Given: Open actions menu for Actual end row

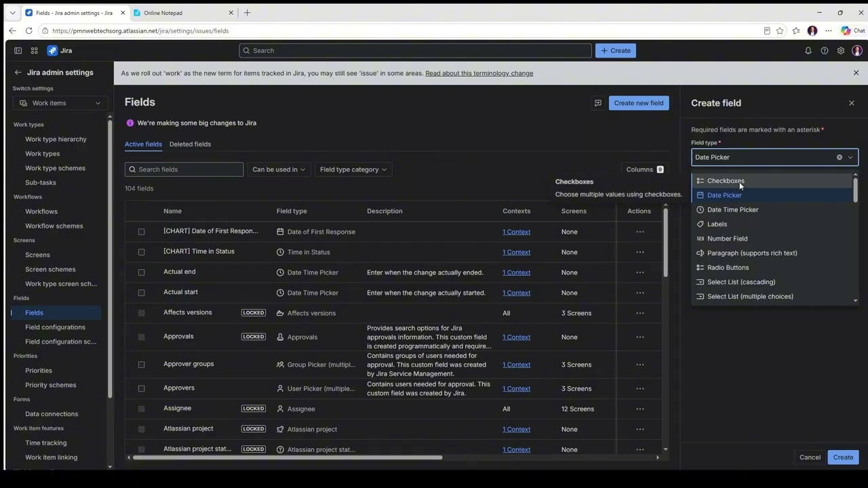Looking at the screenshot, I should tap(640, 272).
